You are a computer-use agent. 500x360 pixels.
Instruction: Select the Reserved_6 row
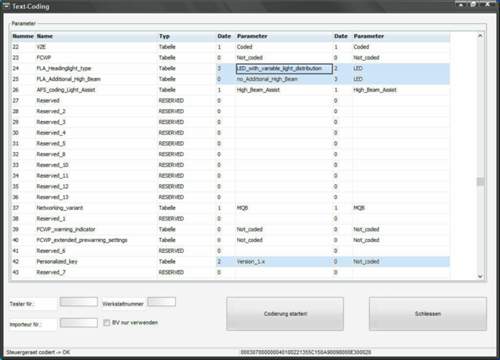click(x=231, y=251)
